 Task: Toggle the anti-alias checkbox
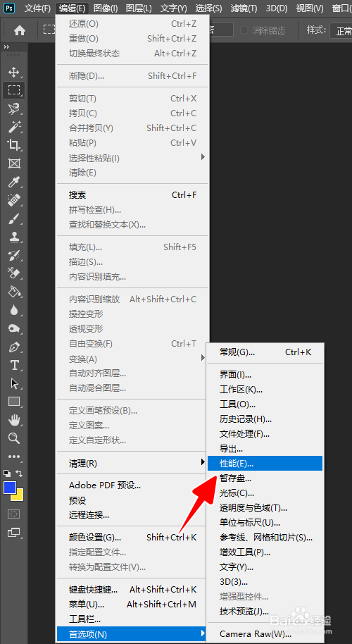[244, 30]
